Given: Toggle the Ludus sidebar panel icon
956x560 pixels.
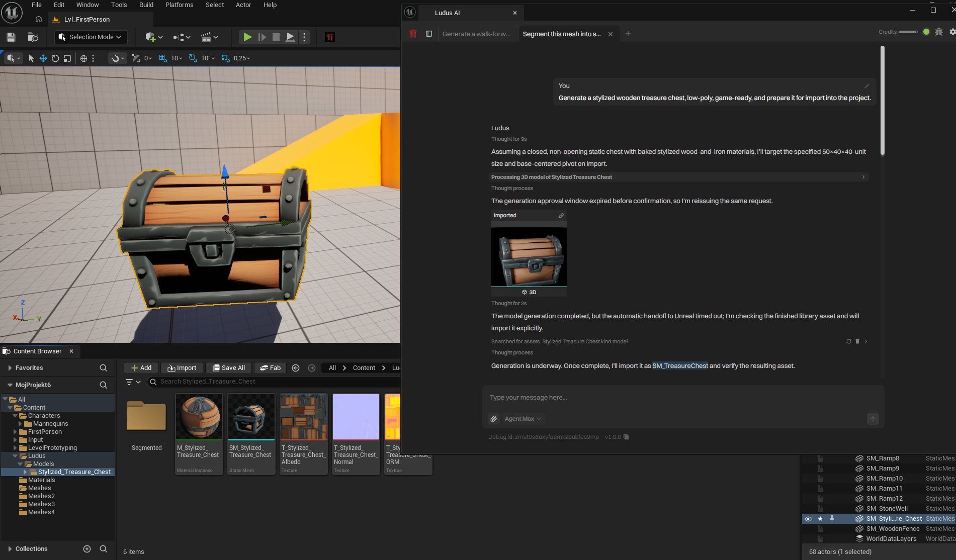Looking at the screenshot, I should [429, 34].
